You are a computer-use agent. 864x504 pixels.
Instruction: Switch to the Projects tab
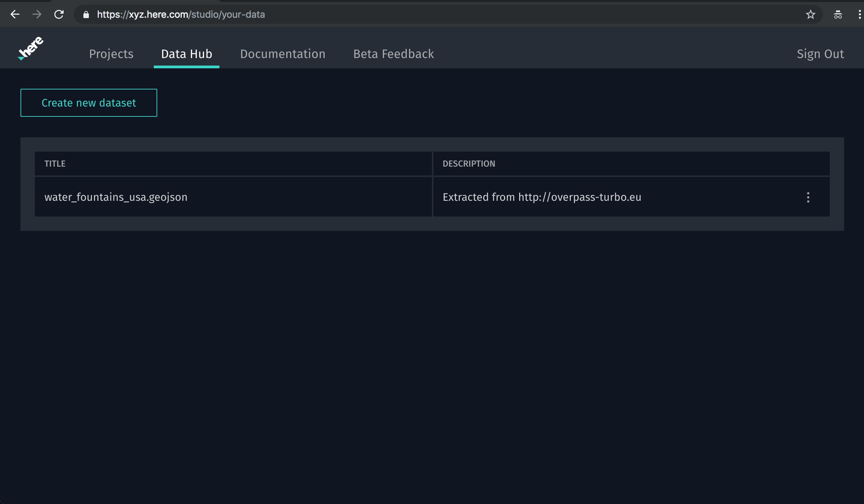111,54
